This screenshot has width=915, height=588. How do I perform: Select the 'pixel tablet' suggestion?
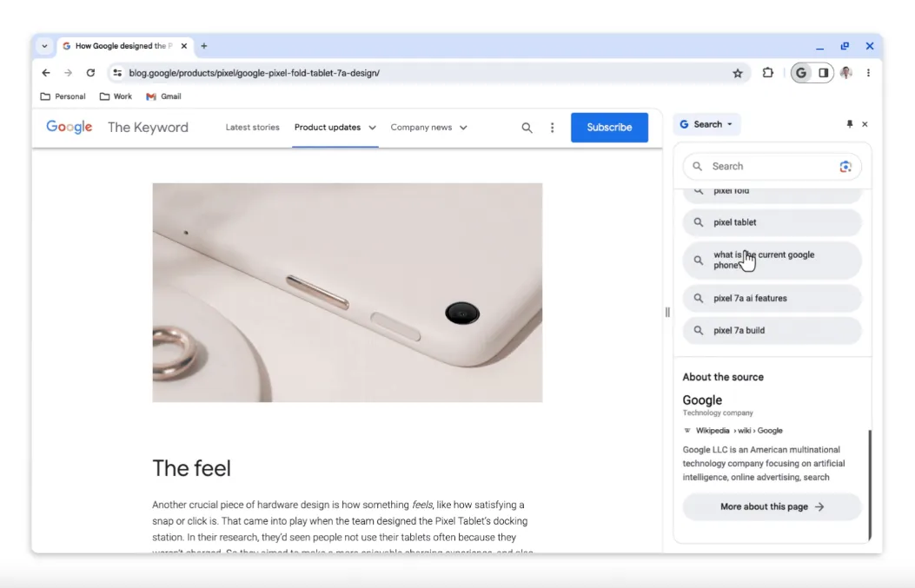click(x=772, y=222)
